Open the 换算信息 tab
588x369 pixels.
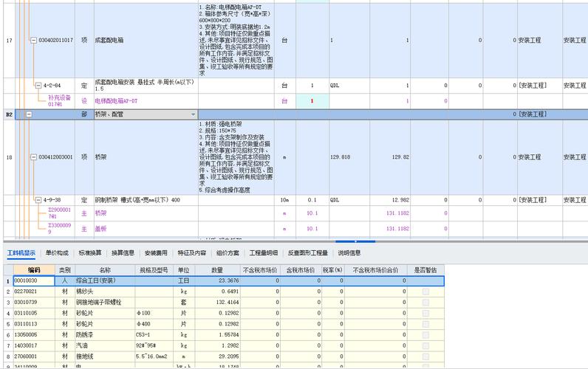point(123,253)
